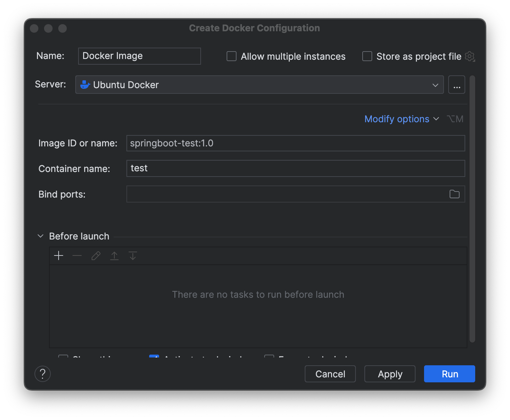Open the Server dropdown list
This screenshot has width=510, height=420.
(260, 85)
